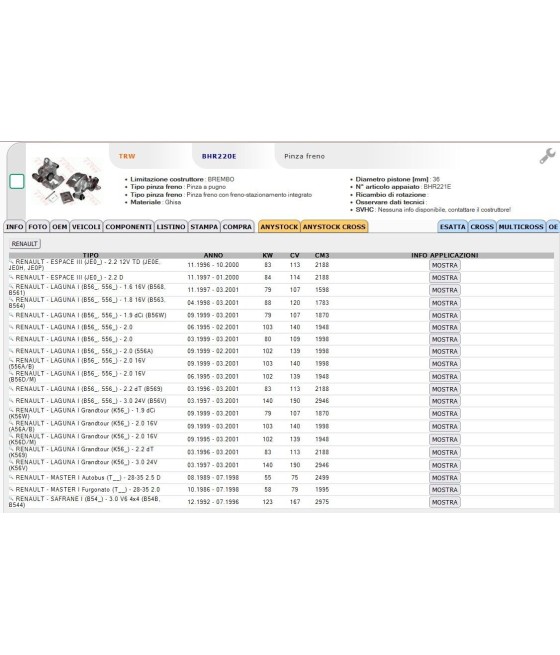The width and height of the screenshot is (560, 655).
Task: Click the CV column header
Action: click(x=295, y=255)
